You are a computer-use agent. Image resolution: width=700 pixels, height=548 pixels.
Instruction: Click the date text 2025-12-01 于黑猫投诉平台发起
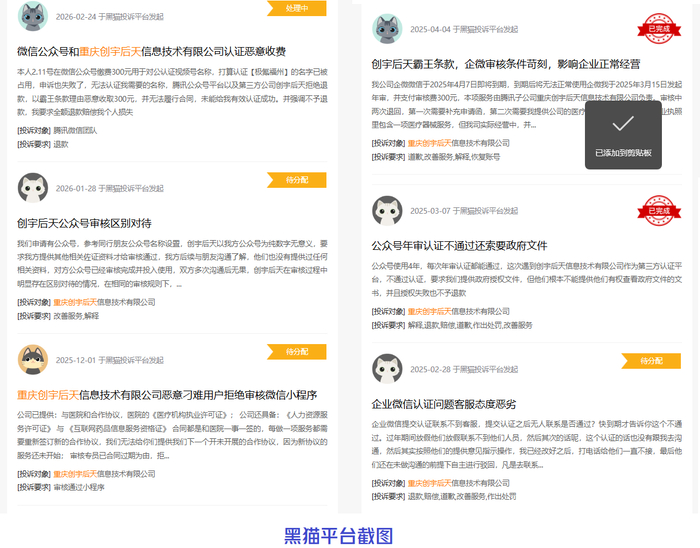pyautogui.click(x=109, y=360)
